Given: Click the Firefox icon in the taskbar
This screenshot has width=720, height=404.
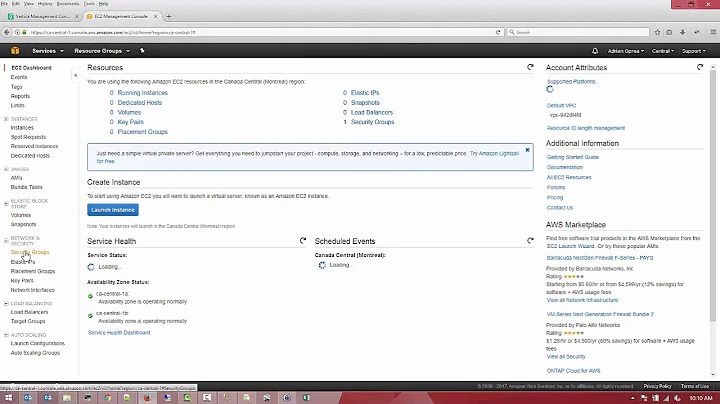Looking at the screenshot, I should point(147,398).
